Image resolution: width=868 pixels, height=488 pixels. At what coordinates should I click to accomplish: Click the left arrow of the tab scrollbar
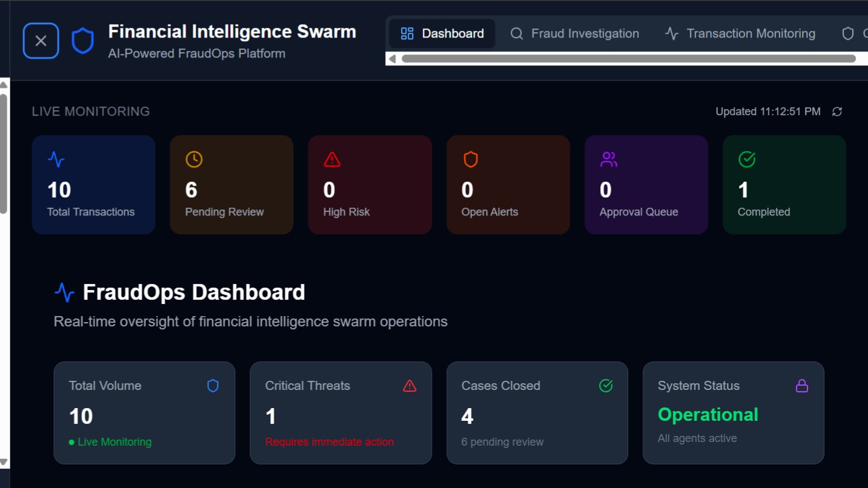tap(392, 59)
